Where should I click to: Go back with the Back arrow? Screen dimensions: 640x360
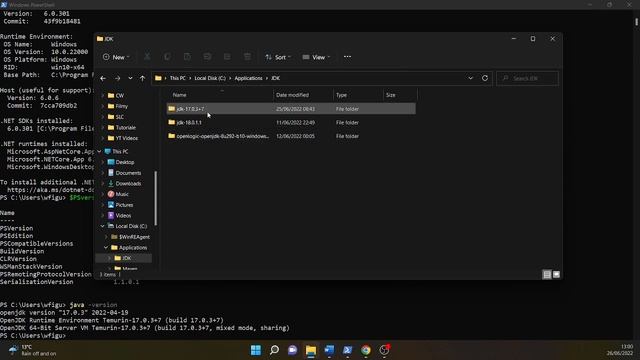(103, 78)
